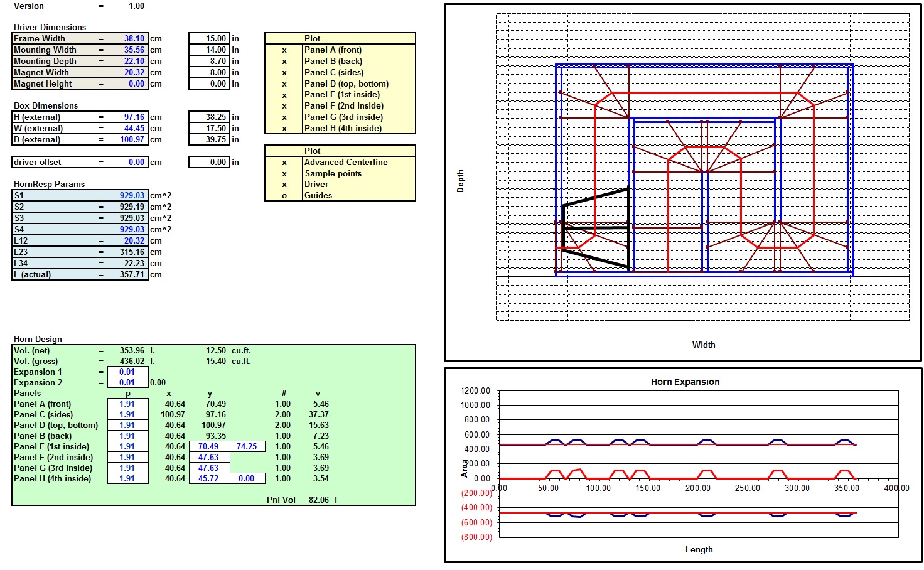Select Panel F y value 47.63

click(209, 457)
